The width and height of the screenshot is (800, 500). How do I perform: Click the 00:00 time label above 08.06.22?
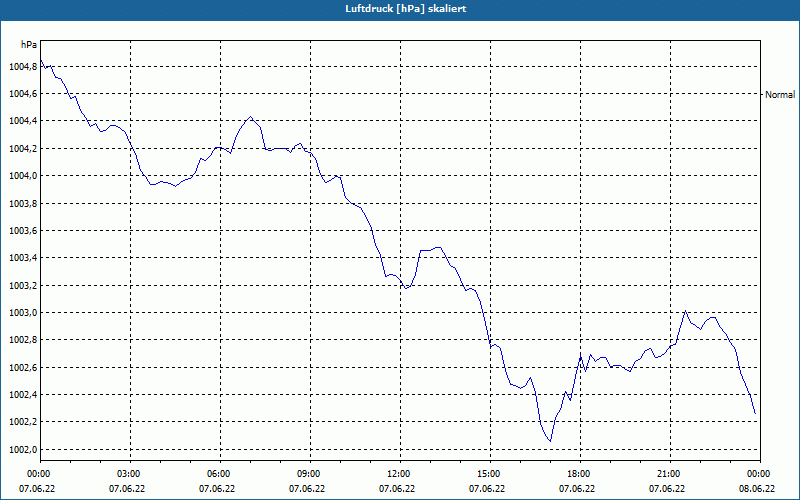pyautogui.click(x=759, y=474)
